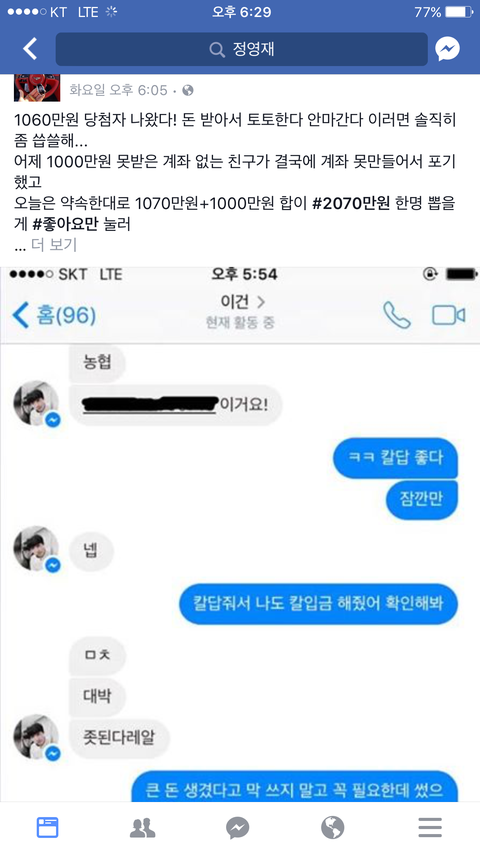Expand 이건 contact name chevron
The image size is (480, 853).
point(261,301)
